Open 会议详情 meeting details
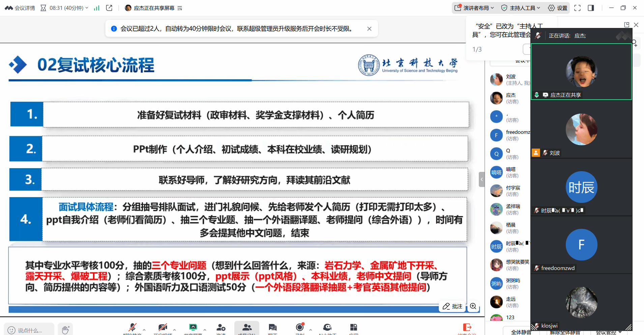 [x=20, y=8]
